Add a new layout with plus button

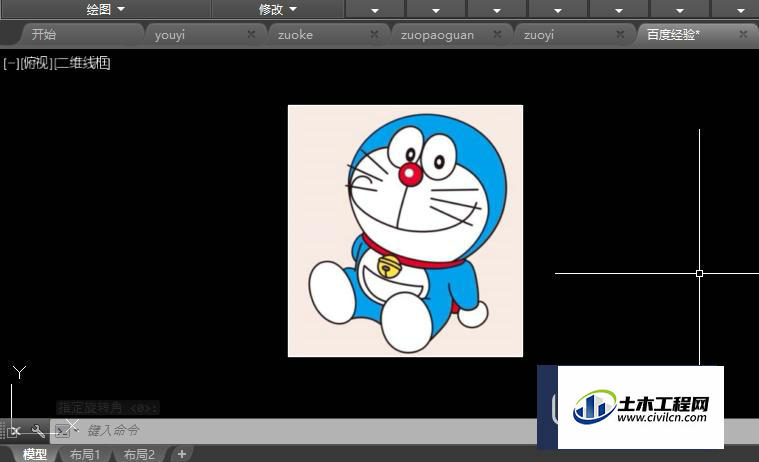pos(182,454)
